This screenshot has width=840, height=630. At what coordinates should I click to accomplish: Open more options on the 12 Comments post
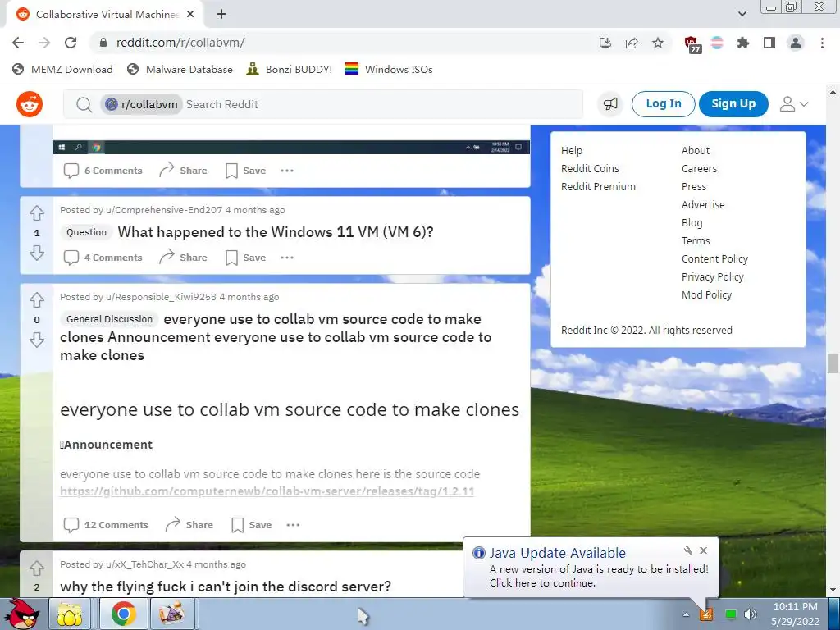click(x=293, y=525)
